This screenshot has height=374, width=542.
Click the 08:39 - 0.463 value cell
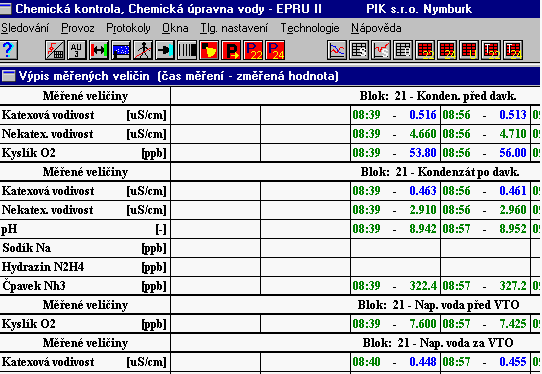pos(395,191)
